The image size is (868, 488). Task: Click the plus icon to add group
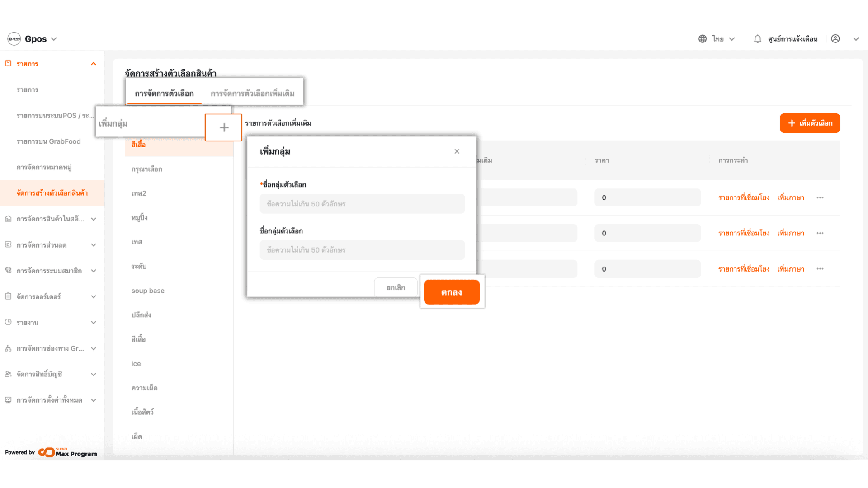tap(224, 127)
